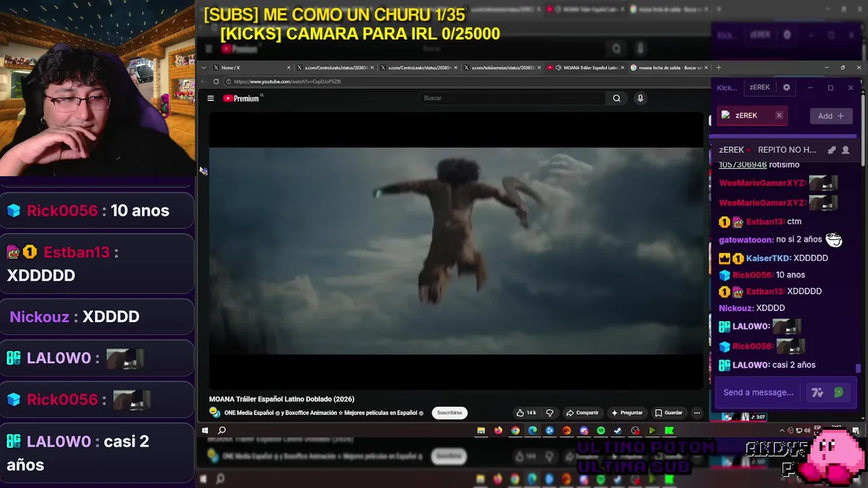Switch to MOANA Tráiler Español tab
This screenshot has width=868, height=488.
coord(586,68)
